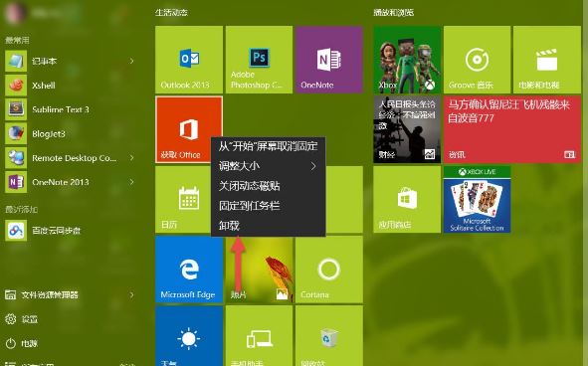Launch OneNote 2013 from app list
This screenshot has height=366, width=588.
[x=71, y=182]
